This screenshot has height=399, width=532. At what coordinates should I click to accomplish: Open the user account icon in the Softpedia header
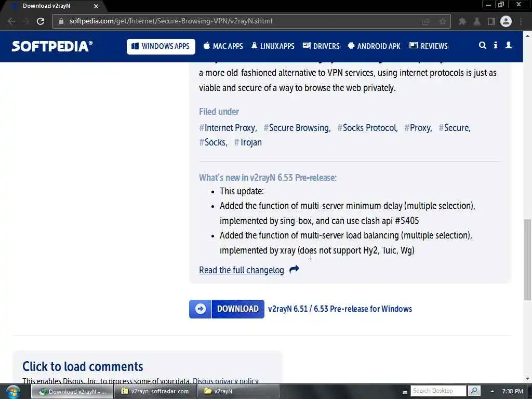click(509, 46)
